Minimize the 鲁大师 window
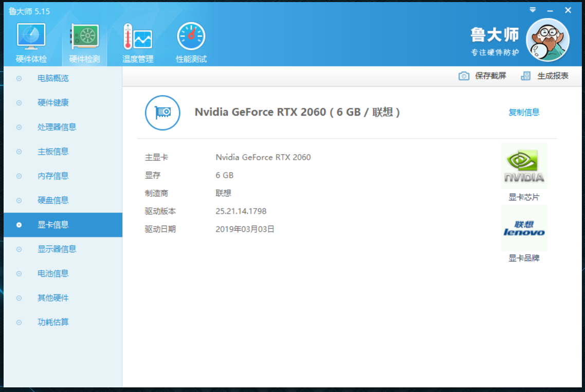 (x=550, y=11)
